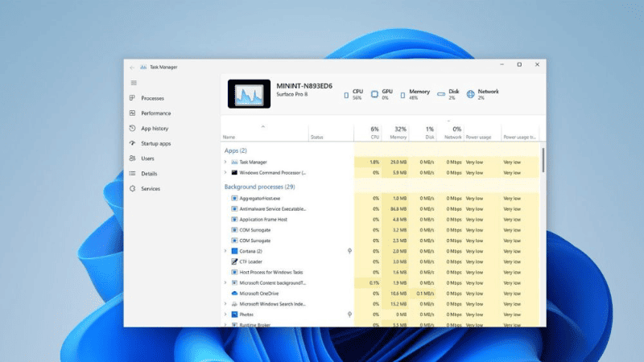Click the back arrow in title bar
This screenshot has width=644, height=362.
(x=132, y=67)
